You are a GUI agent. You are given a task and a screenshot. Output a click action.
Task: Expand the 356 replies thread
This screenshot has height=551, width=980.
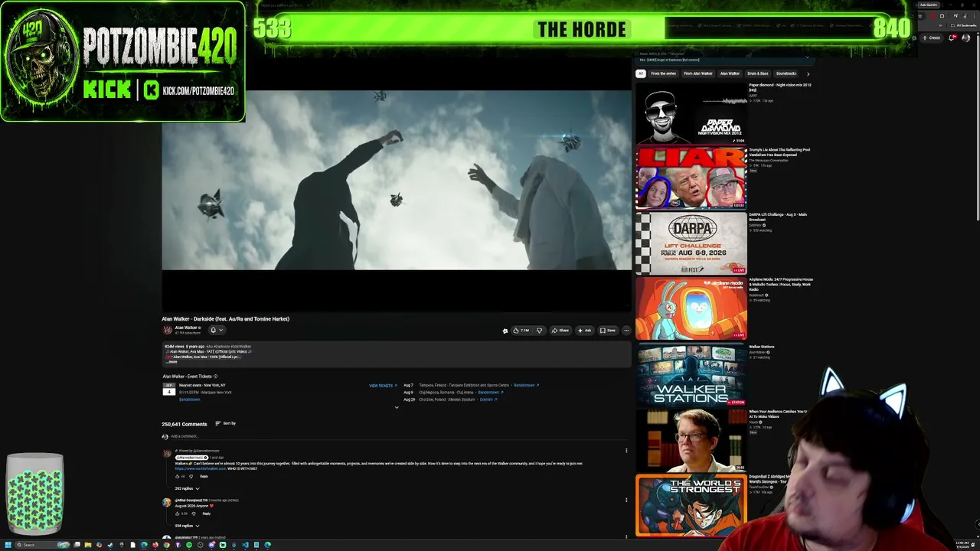coord(187,526)
